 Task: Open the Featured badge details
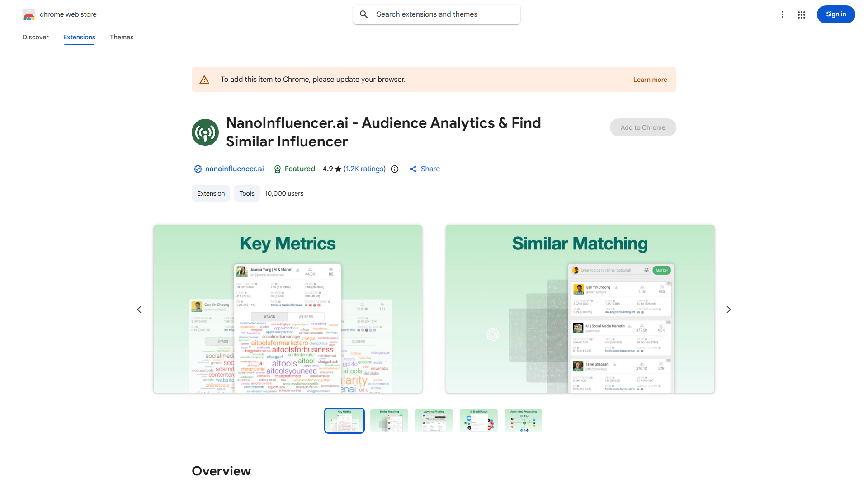(x=294, y=169)
